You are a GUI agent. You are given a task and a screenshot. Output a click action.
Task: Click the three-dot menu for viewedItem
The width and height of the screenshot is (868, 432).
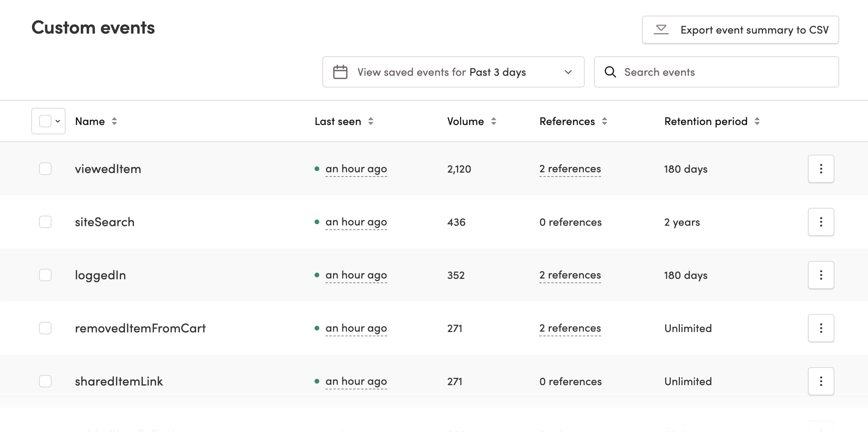point(821,168)
